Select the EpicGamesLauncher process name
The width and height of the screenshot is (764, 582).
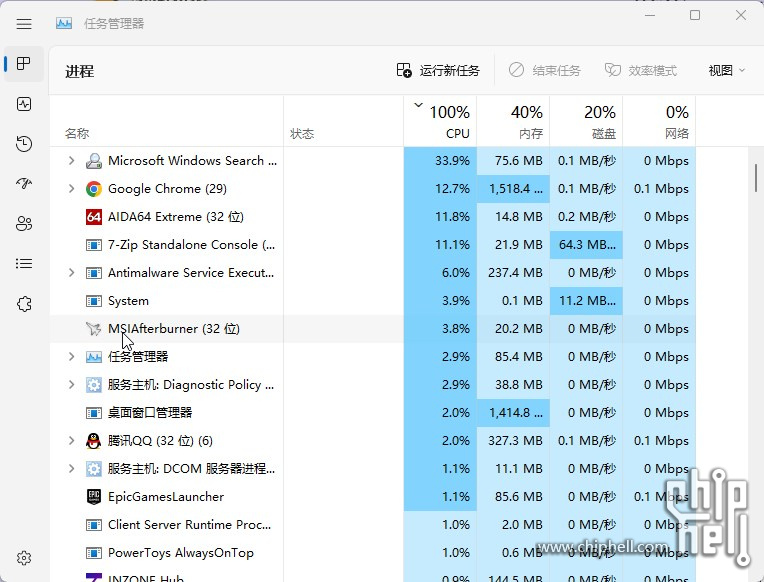click(x=166, y=497)
